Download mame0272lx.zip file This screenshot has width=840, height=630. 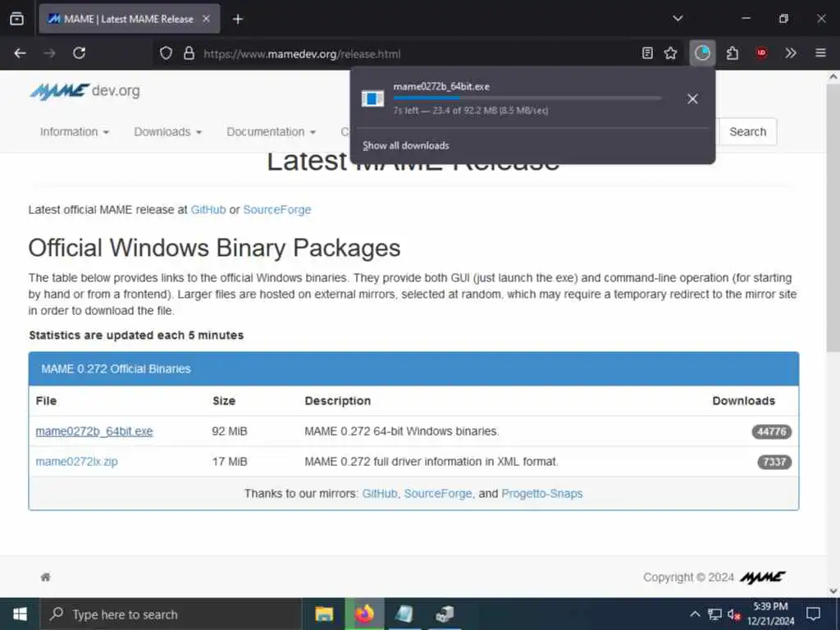[x=76, y=461]
